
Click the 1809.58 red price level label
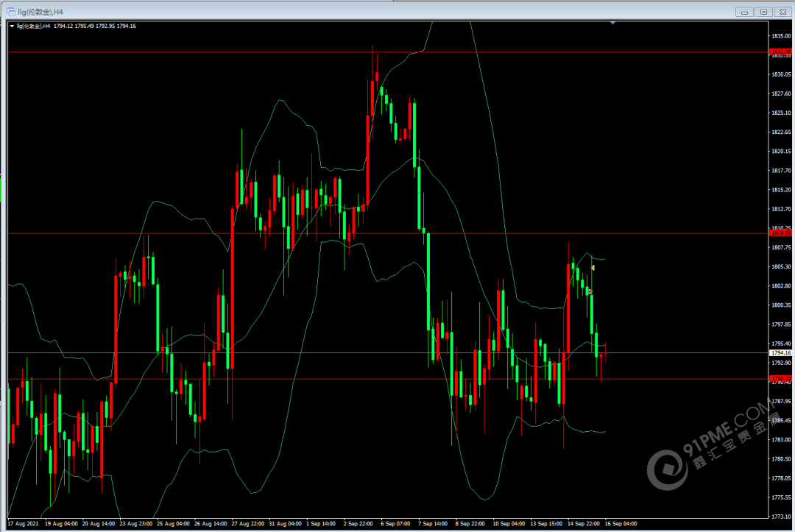pyautogui.click(x=780, y=233)
